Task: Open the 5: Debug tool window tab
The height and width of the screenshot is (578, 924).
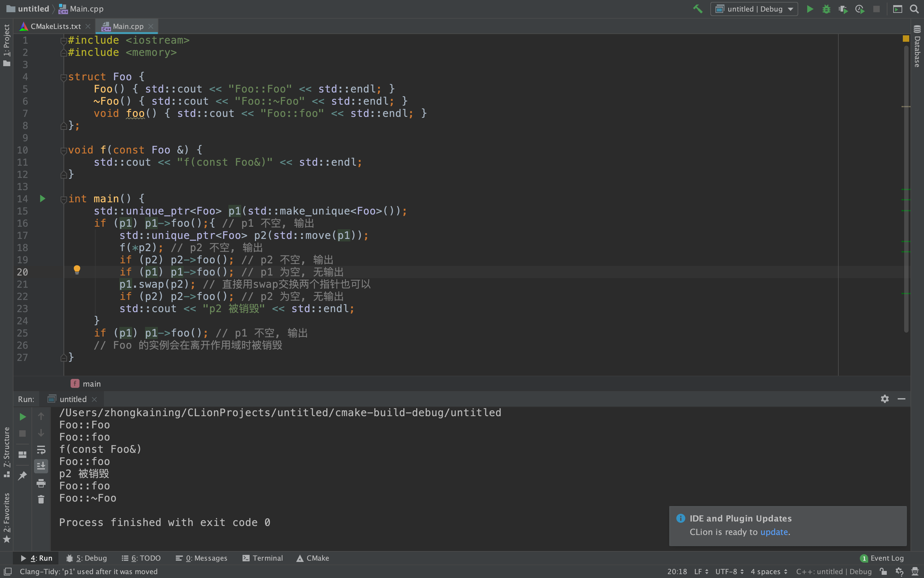Action: [86, 558]
